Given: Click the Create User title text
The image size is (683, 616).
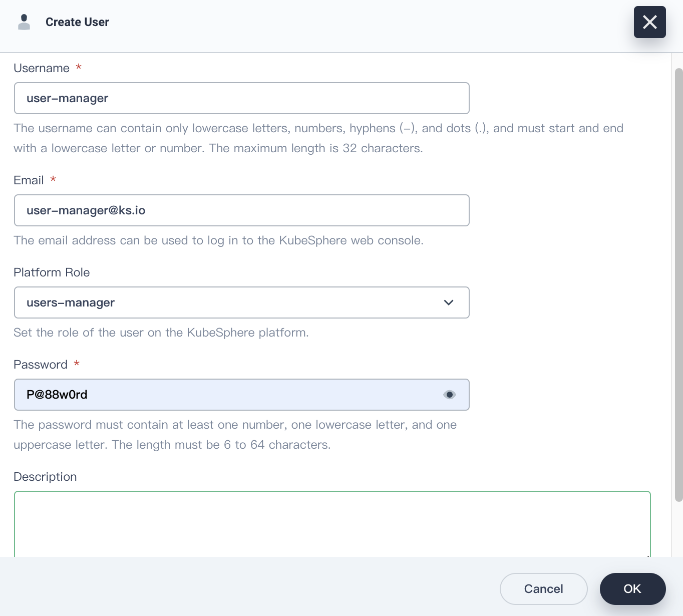Looking at the screenshot, I should tap(77, 22).
